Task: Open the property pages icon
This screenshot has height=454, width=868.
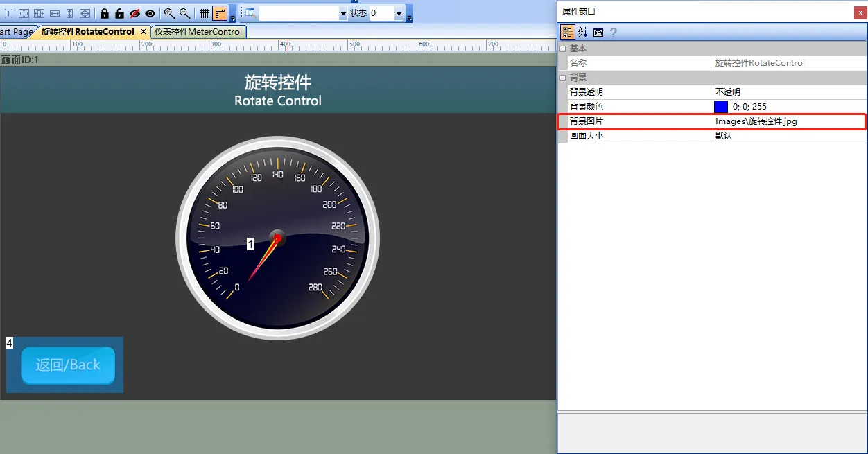Action: (598, 33)
